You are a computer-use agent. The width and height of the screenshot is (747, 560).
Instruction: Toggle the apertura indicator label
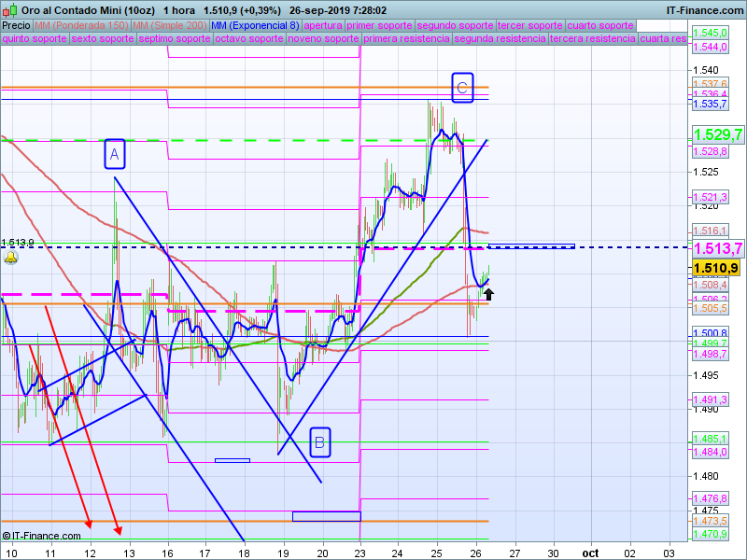pyautogui.click(x=323, y=25)
